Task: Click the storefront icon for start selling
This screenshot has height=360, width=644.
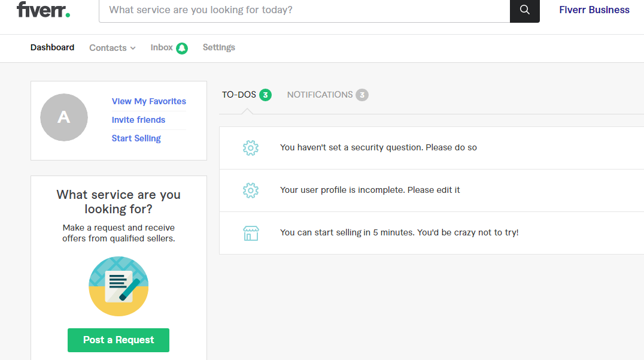Action: (x=251, y=233)
